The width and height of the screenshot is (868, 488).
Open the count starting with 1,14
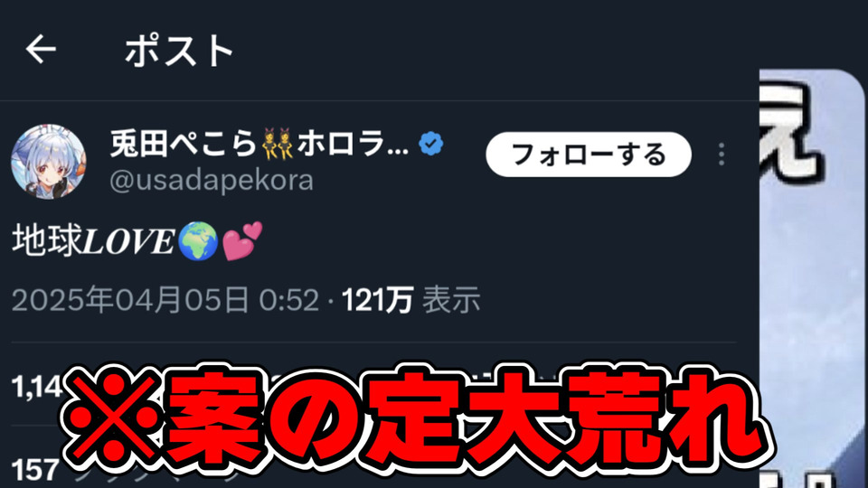pyautogui.click(x=36, y=387)
